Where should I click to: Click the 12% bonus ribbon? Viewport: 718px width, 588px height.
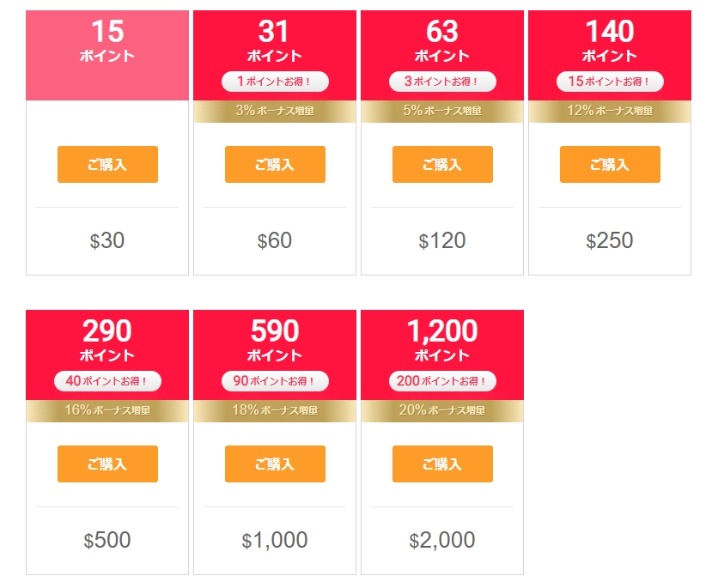(x=610, y=111)
